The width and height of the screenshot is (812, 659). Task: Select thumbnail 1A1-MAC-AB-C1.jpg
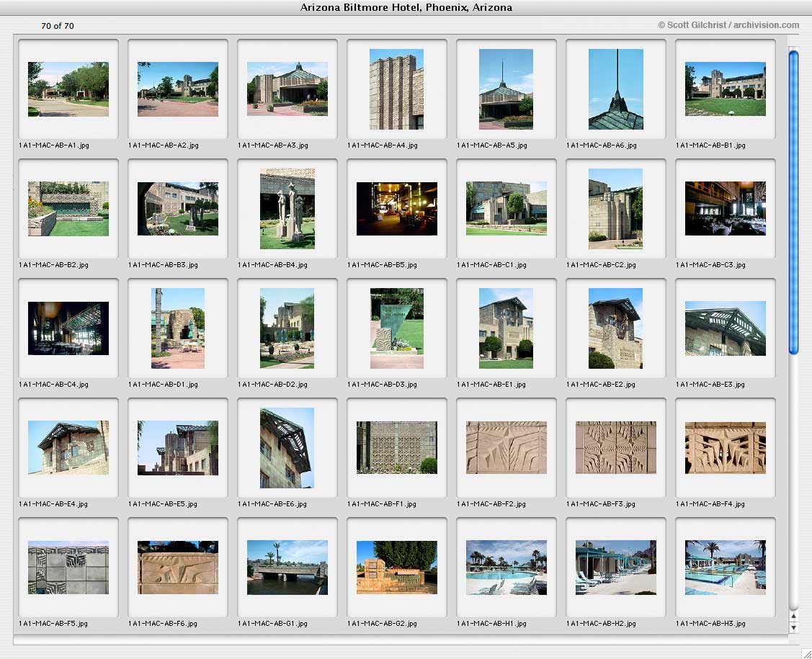pos(506,209)
